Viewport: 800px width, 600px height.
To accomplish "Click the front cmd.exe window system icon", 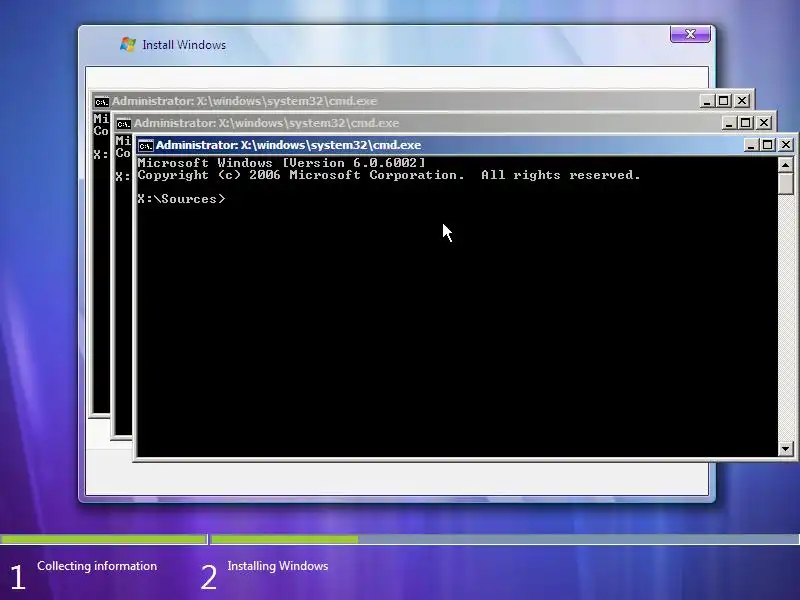I will pyautogui.click(x=145, y=145).
